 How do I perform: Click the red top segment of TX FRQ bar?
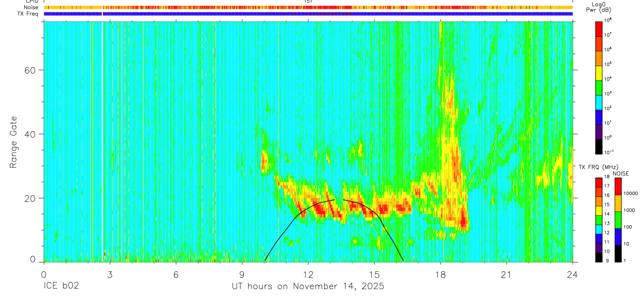[599, 183]
